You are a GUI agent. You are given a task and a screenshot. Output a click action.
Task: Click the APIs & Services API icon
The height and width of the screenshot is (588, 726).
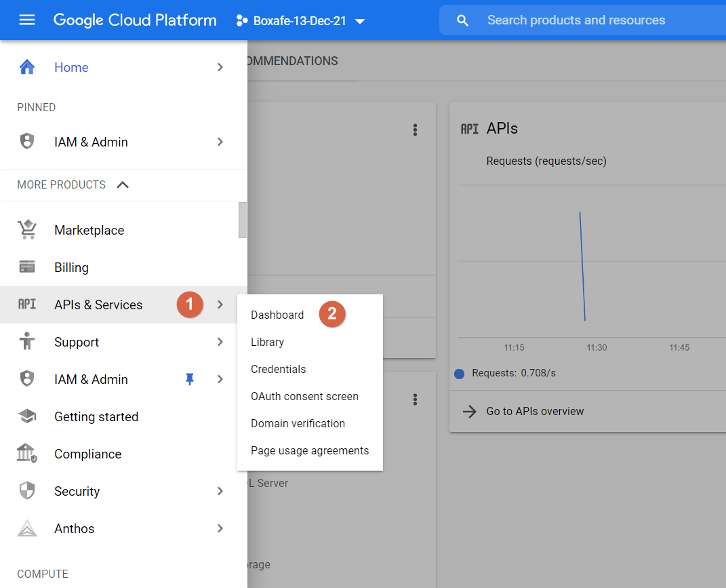pyautogui.click(x=27, y=305)
